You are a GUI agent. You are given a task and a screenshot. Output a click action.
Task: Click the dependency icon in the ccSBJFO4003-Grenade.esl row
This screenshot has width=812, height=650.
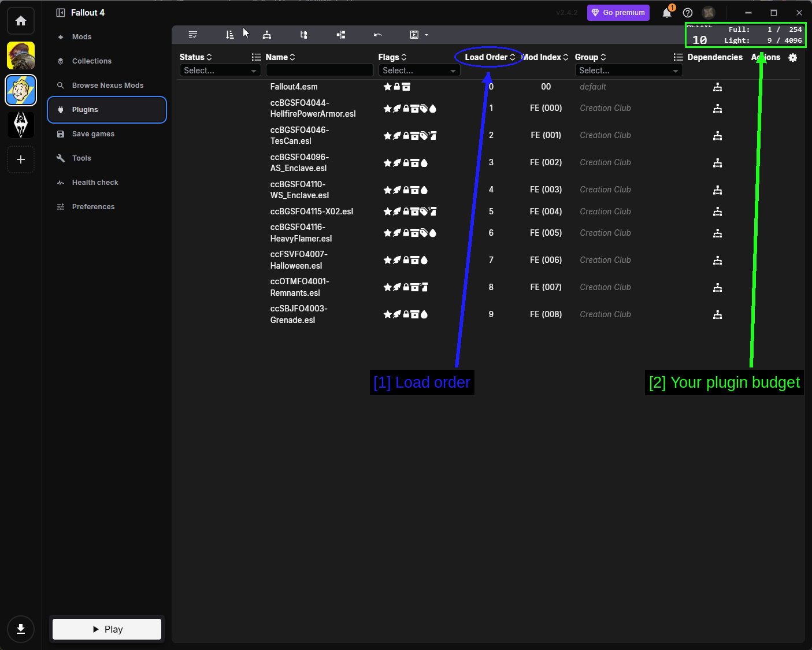pos(717,314)
